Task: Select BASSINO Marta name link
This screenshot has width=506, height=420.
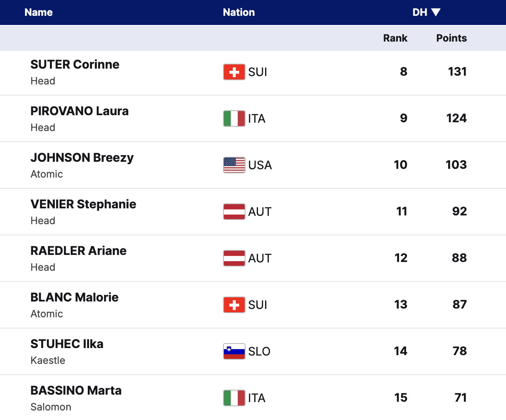Action: pyautogui.click(x=76, y=390)
